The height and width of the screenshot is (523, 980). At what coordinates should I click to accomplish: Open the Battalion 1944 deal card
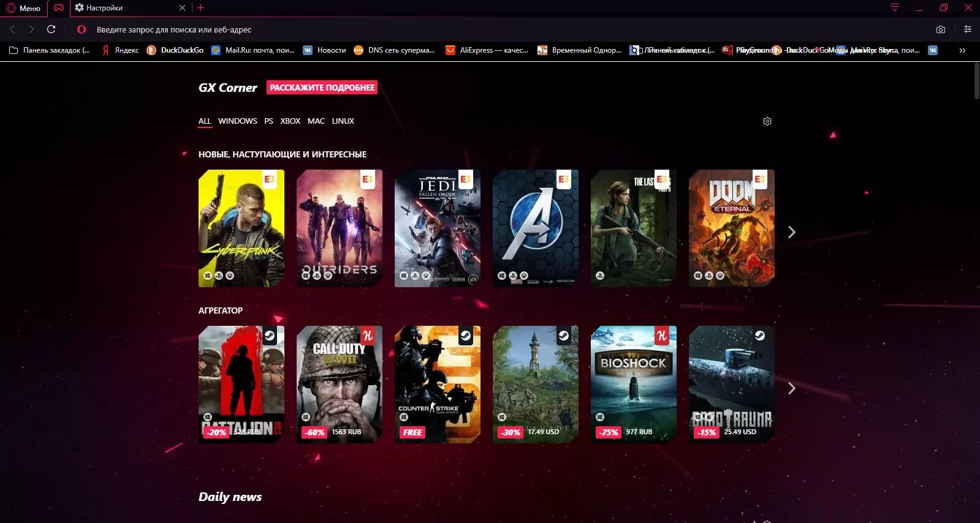241,385
